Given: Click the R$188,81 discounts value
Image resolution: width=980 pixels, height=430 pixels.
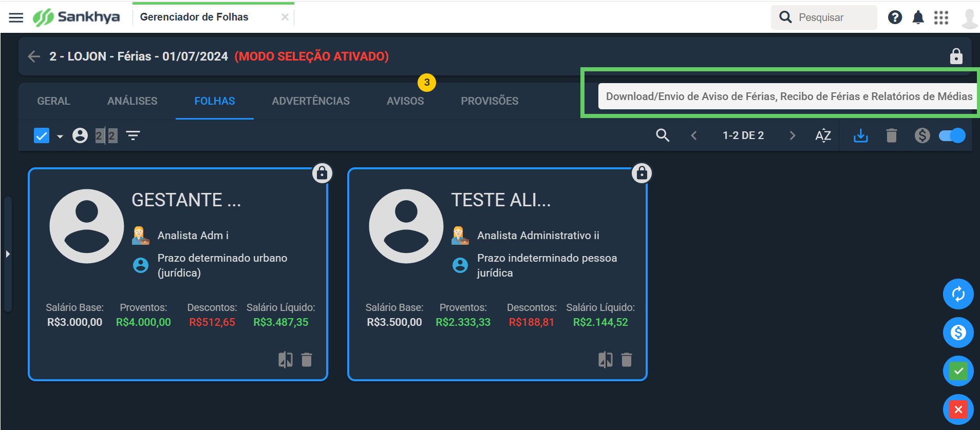Looking at the screenshot, I should coord(532,322).
